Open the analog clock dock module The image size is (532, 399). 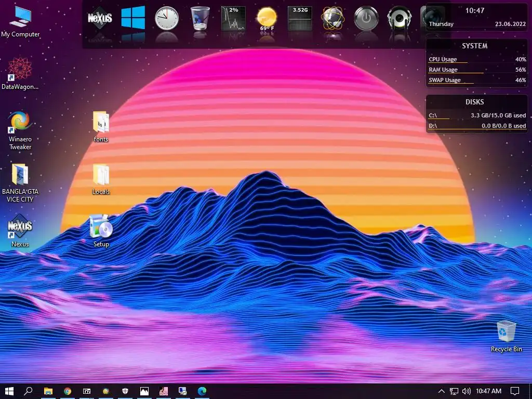coord(167,19)
